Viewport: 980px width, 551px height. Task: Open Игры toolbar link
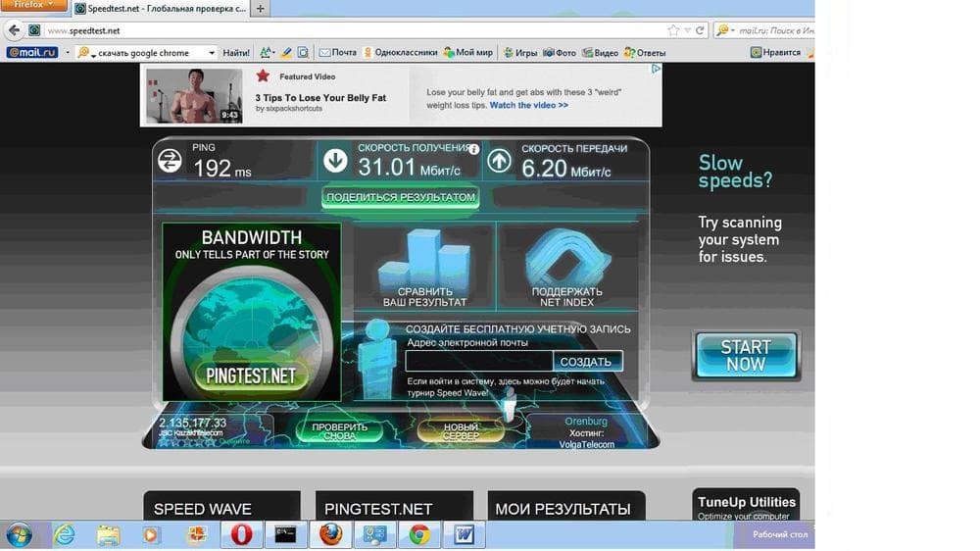(520, 53)
